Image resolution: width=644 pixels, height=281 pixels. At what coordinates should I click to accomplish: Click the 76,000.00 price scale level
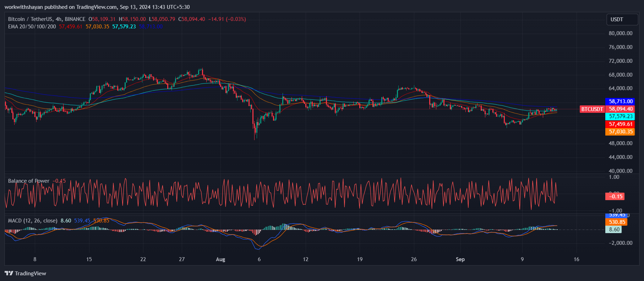pos(621,47)
